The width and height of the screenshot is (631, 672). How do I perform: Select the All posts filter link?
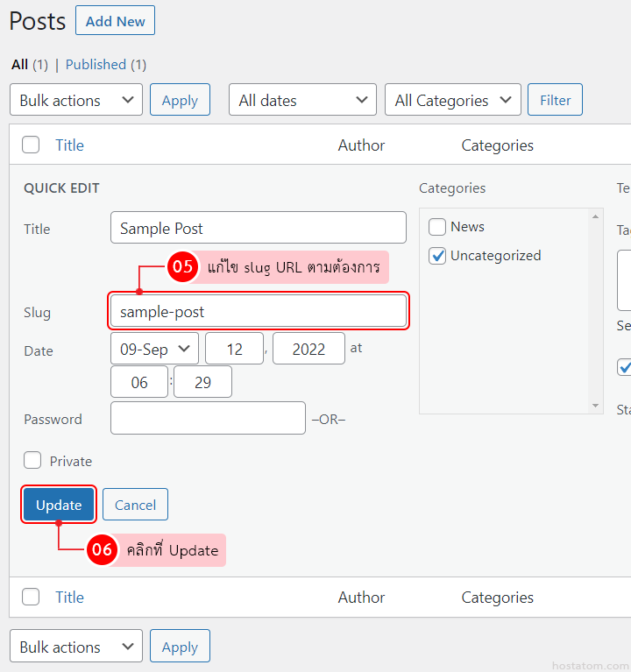pos(19,64)
